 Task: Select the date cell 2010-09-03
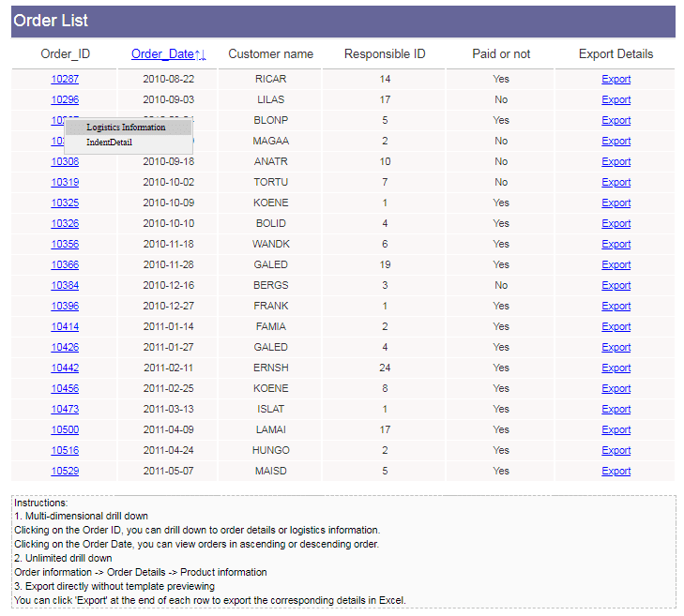coord(168,99)
